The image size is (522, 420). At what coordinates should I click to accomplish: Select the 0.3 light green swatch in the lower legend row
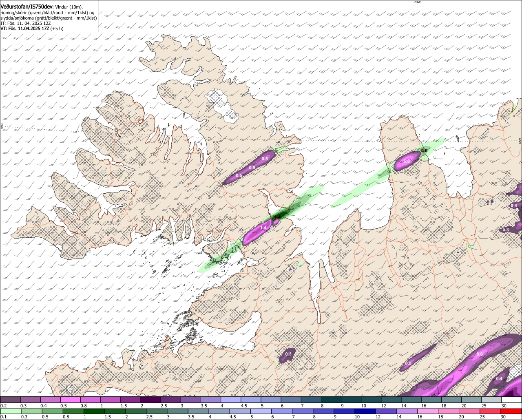click(31, 411)
